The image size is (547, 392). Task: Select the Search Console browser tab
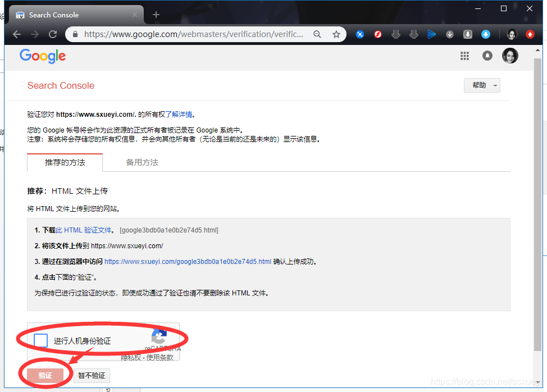[x=76, y=15]
